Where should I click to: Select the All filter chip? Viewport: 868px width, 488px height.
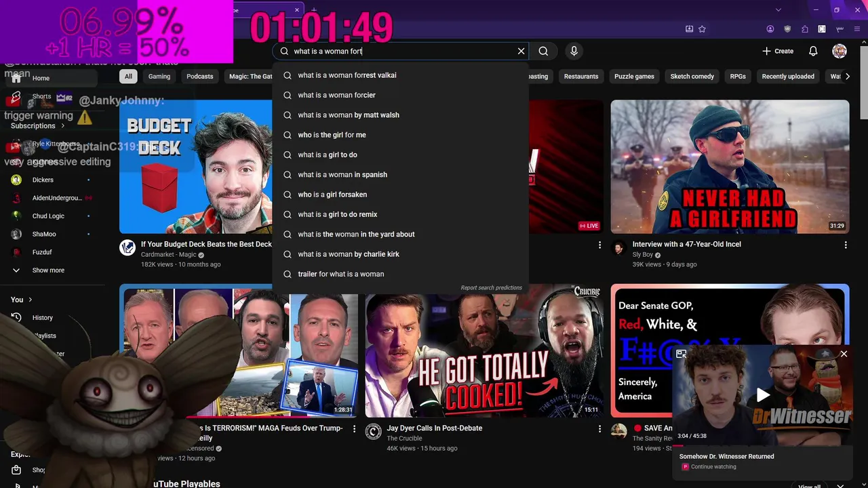point(128,77)
